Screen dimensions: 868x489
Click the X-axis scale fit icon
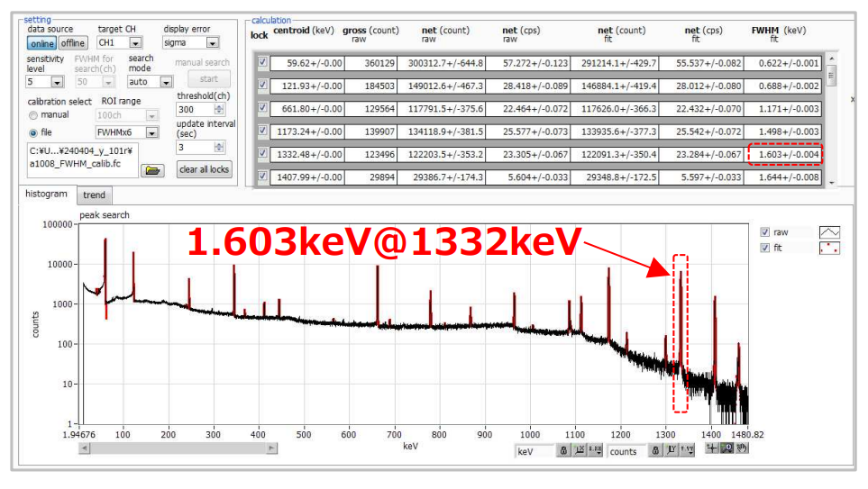click(579, 451)
